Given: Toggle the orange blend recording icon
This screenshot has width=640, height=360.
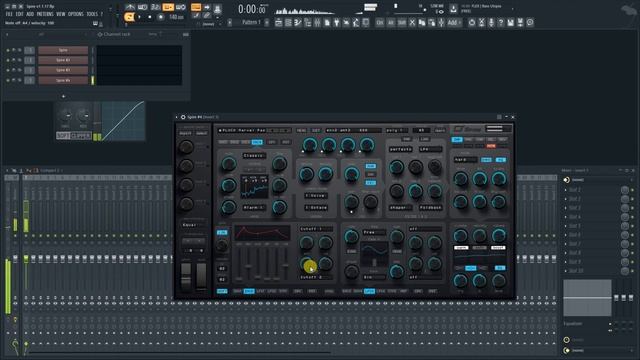Looking at the screenshot, I should 168,7.
